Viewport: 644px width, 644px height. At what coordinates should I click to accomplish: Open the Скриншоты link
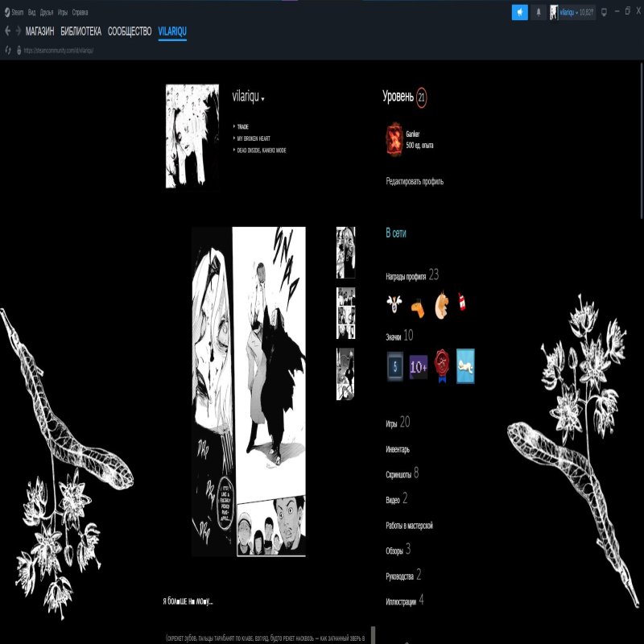tap(398, 475)
